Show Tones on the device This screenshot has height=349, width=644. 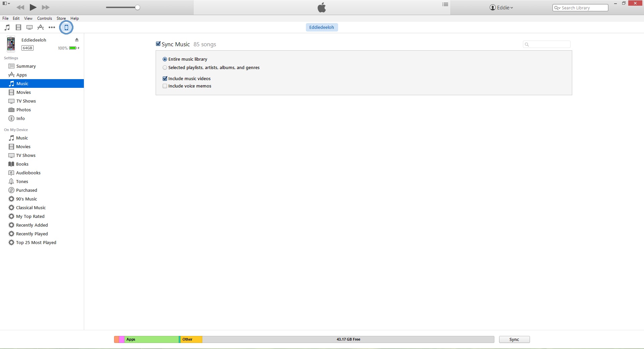click(x=42, y=182)
